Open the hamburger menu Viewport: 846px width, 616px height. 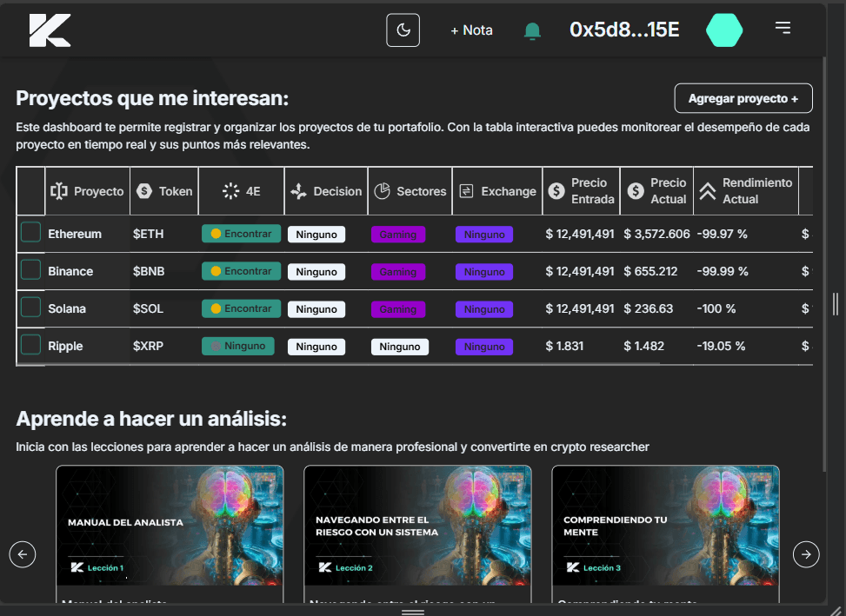tap(783, 29)
